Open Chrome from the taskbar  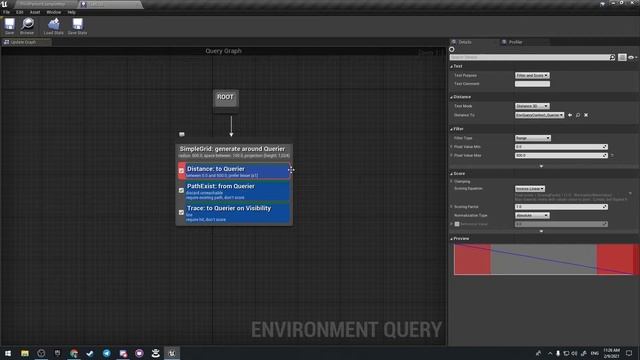(74, 353)
